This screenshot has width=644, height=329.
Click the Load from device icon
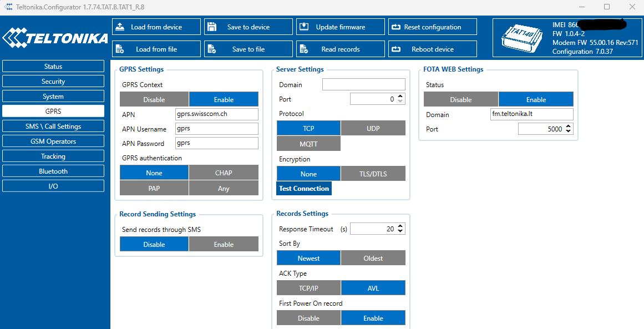pyautogui.click(x=120, y=27)
